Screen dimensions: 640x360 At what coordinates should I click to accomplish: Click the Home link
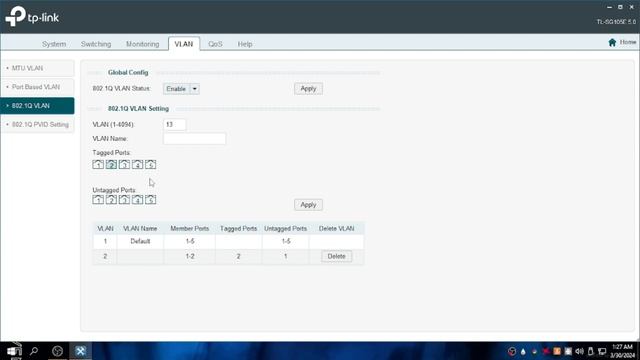coord(628,42)
